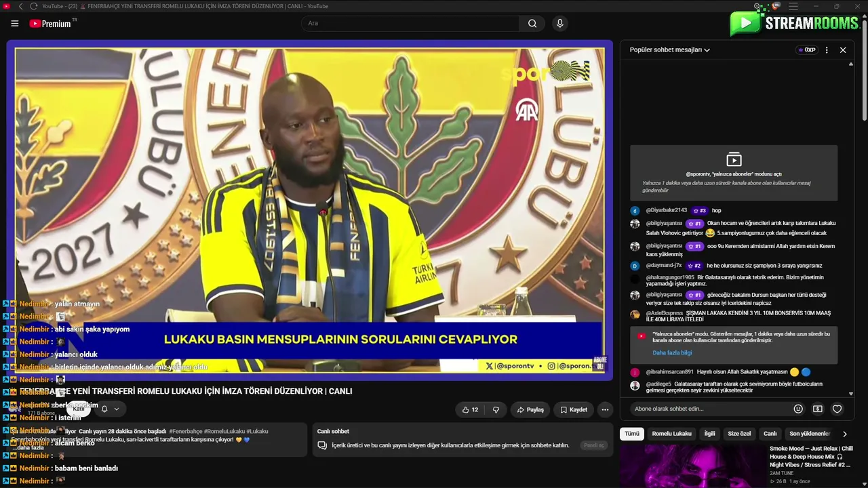Open the YouTube guide hamburger menu
The width and height of the screenshot is (868, 488).
coord(15,23)
